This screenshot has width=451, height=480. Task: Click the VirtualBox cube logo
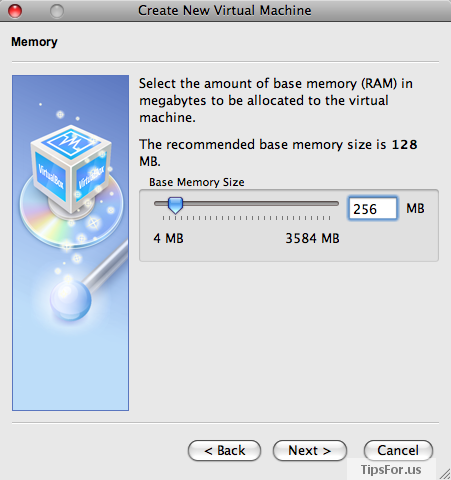pyautogui.click(x=71, y=169)
